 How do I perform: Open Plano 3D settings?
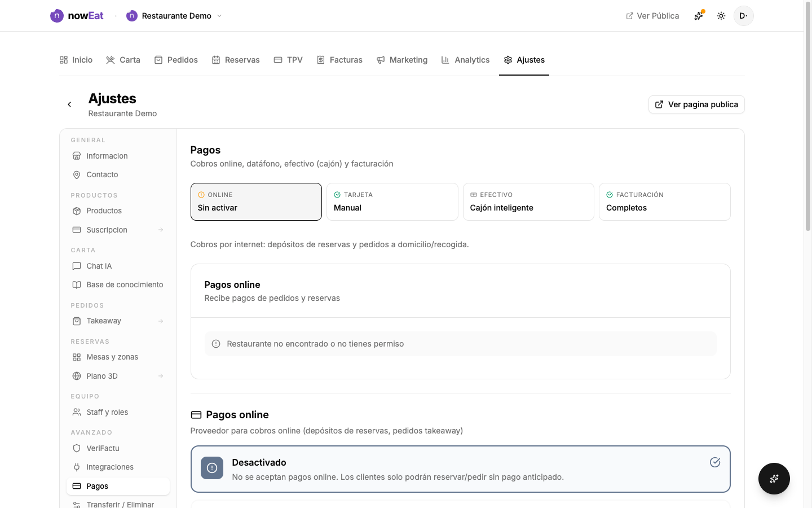[x=118, y=376]
